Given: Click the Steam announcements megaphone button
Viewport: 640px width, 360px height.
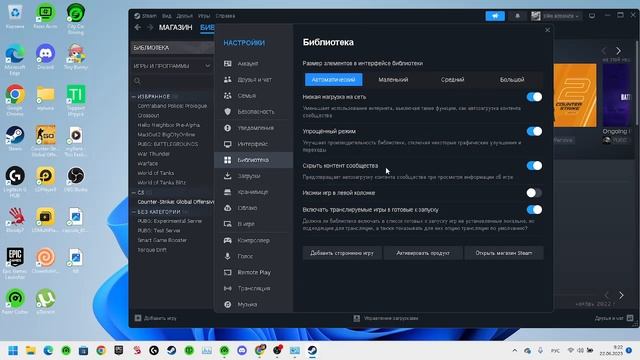Looking at the screenshot, I should pos(495,16).
